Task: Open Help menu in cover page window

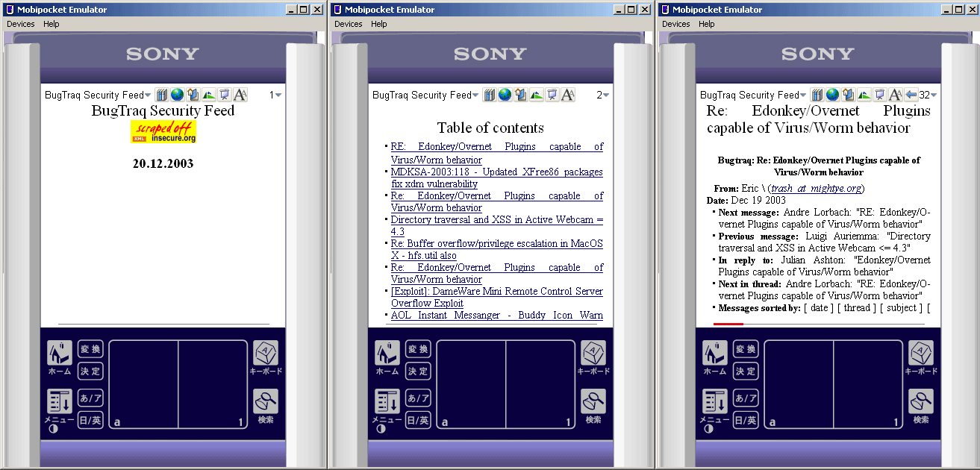Action: pos(52,24)
